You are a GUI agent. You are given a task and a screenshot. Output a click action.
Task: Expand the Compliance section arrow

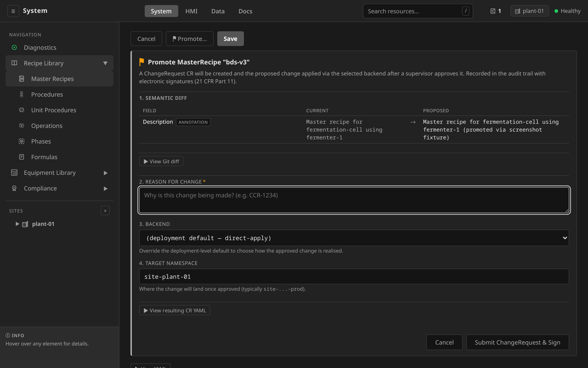(x=105, y=189)
